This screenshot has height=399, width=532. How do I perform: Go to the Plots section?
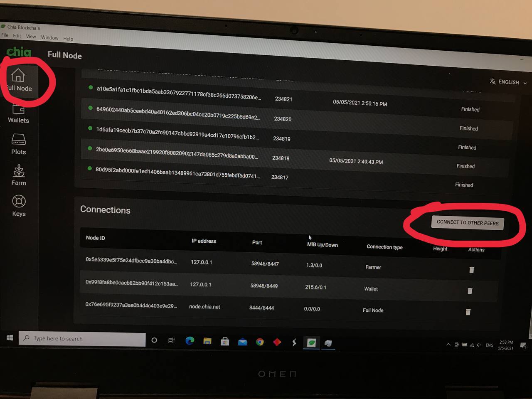19,144
